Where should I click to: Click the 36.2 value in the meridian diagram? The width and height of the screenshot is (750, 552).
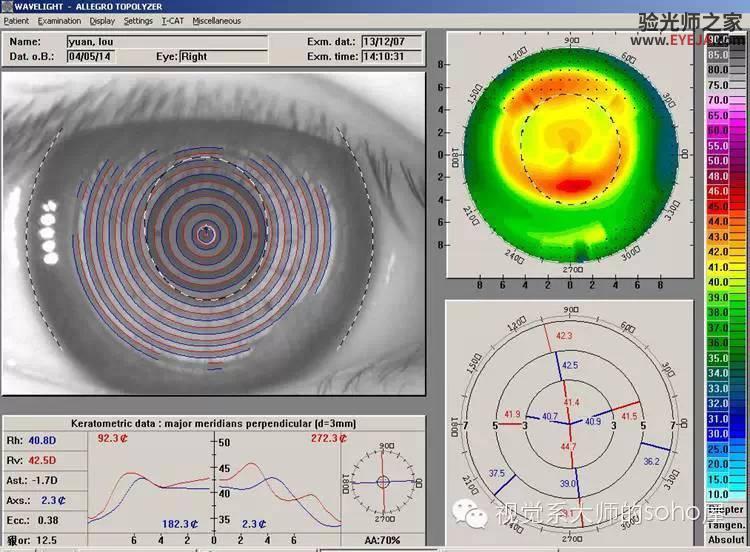tap(651, 462)
